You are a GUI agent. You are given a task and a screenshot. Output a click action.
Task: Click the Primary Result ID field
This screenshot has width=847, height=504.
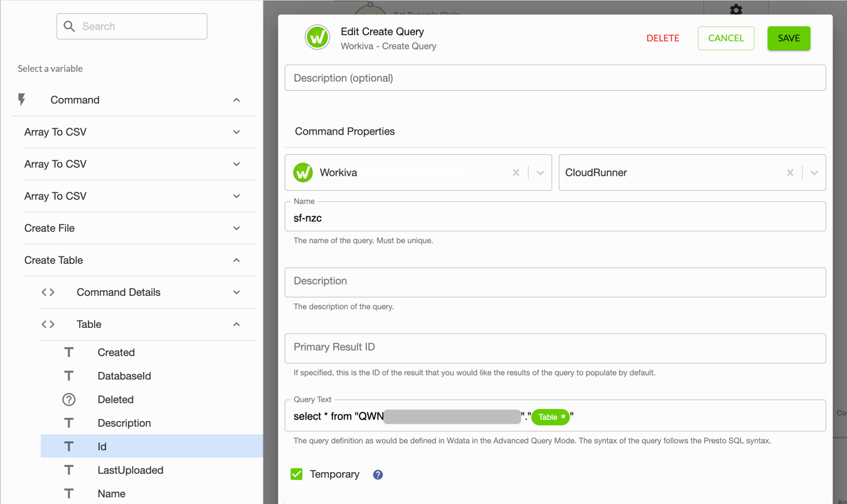555,348
